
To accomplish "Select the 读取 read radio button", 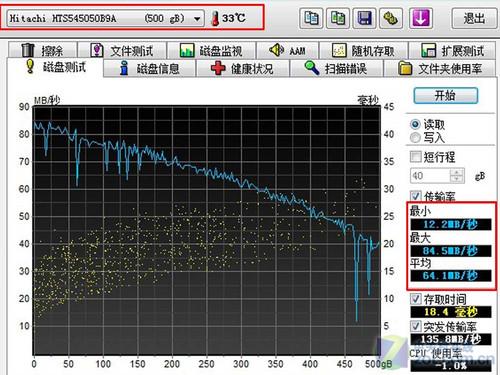I will click(x=415, y=124).
